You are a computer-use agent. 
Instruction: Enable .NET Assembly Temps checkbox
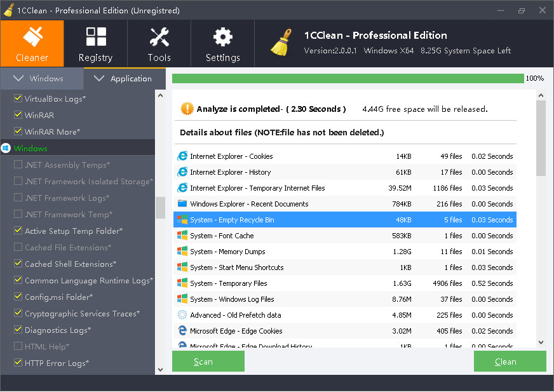point(18,164)
